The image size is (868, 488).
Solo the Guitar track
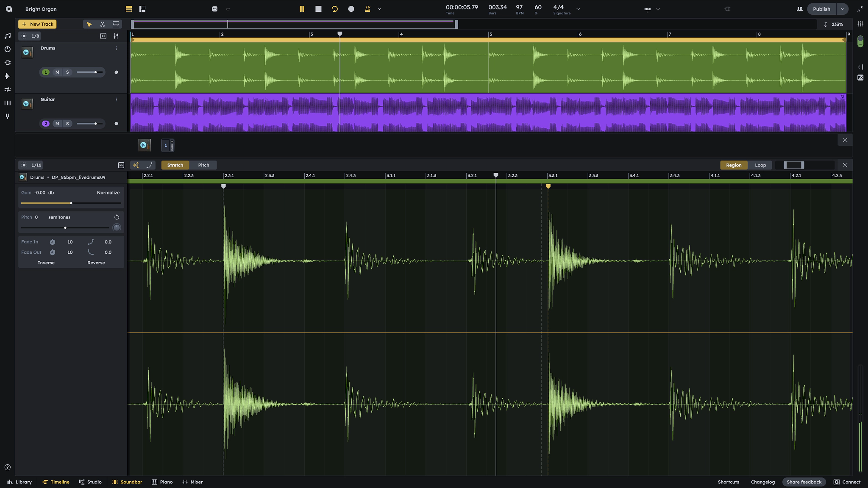tap(67, 124)
